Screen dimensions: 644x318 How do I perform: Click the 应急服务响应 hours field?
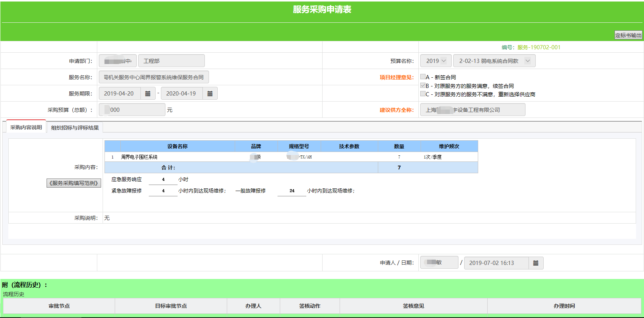(163, 180)
